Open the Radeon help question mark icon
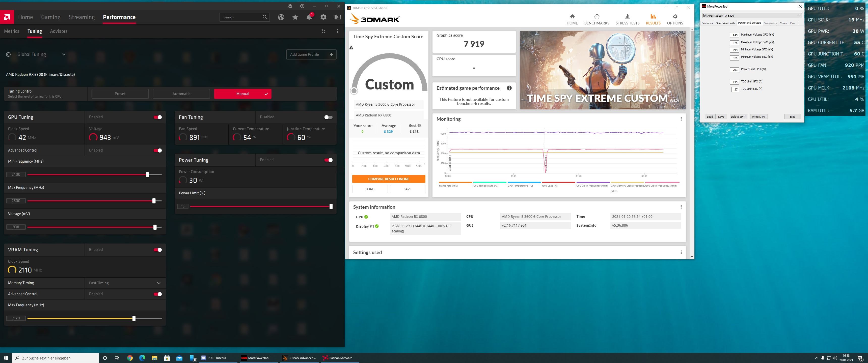This screenshot has height=363, width=868. (302, 6)
